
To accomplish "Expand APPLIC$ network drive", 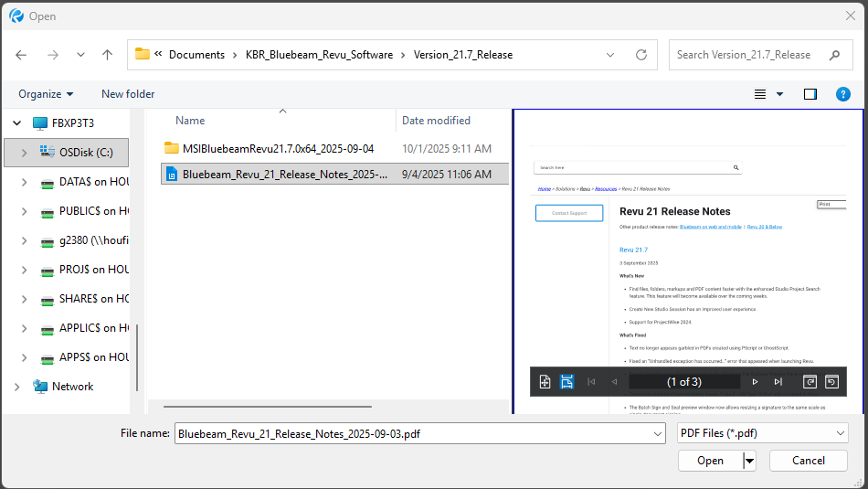I will pos(24,328).
